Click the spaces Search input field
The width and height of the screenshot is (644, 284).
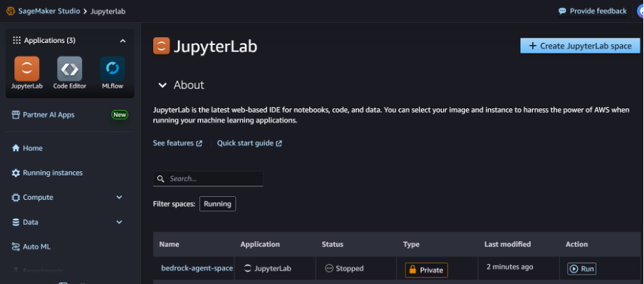click(x=208, y=178)
